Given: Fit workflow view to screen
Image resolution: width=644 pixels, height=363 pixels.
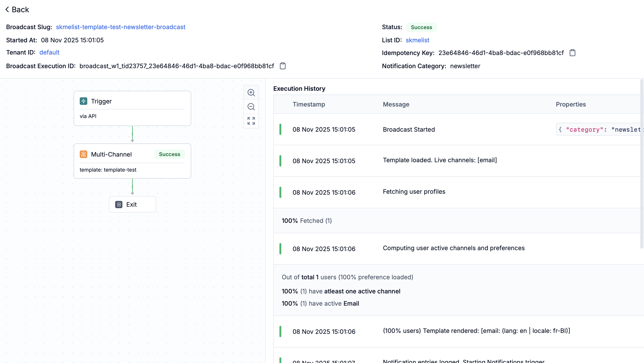Looking at the screenshot, I should point(251,121).
